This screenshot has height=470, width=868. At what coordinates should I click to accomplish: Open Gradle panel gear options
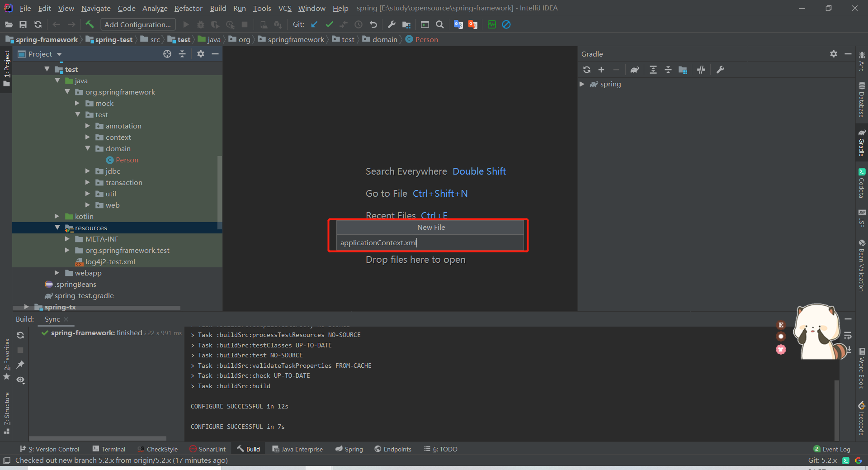[x=834, y=54]
